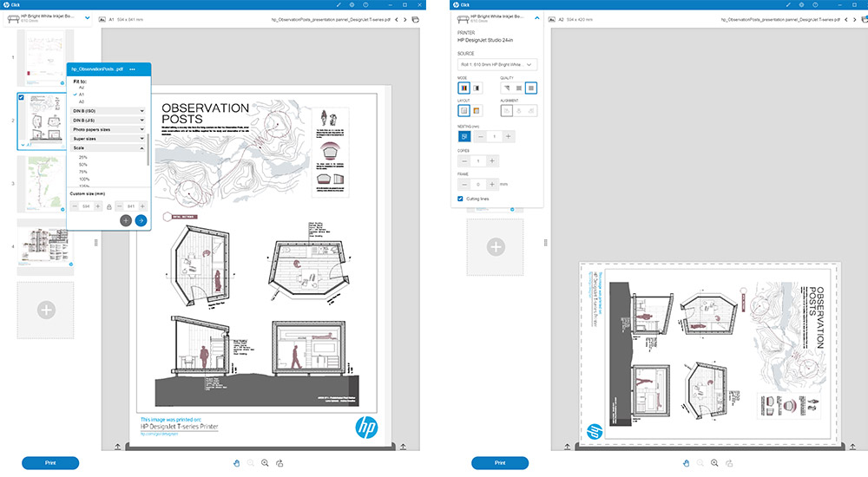Open Source roll dropdown
This screenshot has width=868, height=477.
(x=497, y=65)
